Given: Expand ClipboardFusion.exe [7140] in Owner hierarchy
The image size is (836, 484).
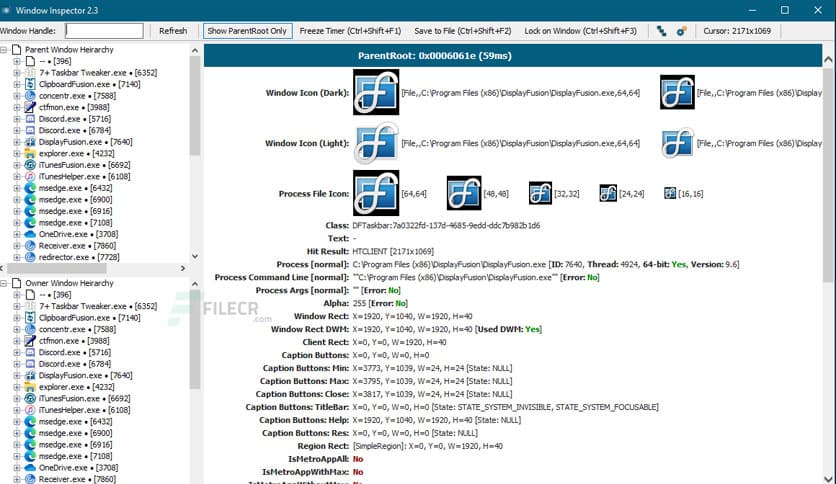Looking at the screenshot, I should pos(17,318).
